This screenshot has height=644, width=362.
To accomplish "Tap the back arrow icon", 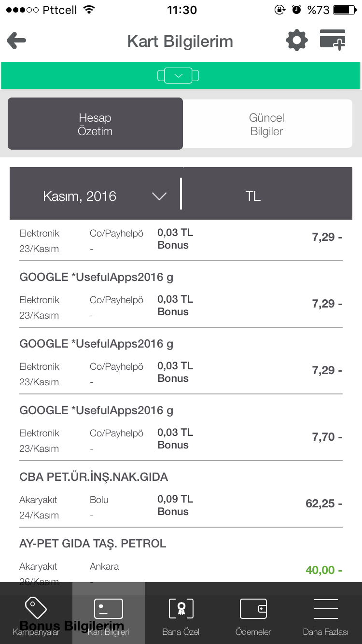I will click(x=16, y=41).
